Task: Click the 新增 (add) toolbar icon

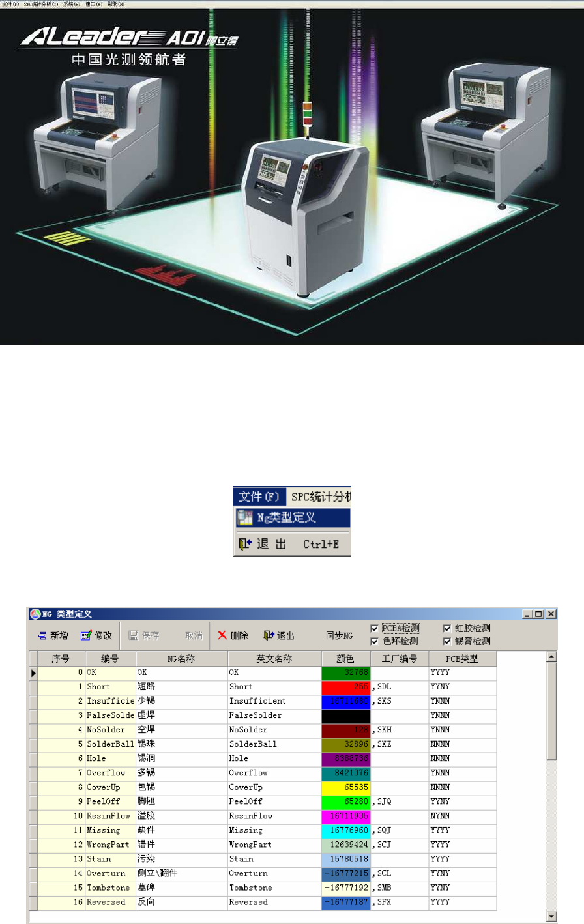Action: coord(42,635)
